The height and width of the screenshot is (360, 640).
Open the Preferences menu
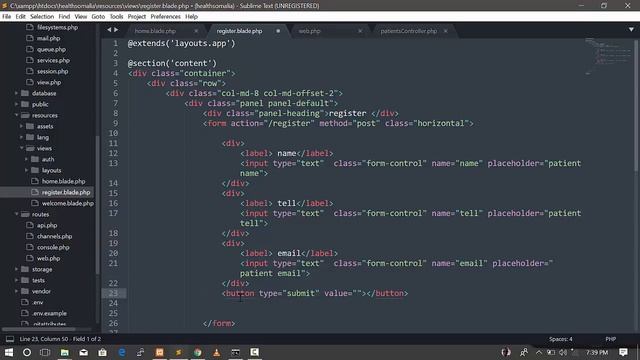(165, 17)
